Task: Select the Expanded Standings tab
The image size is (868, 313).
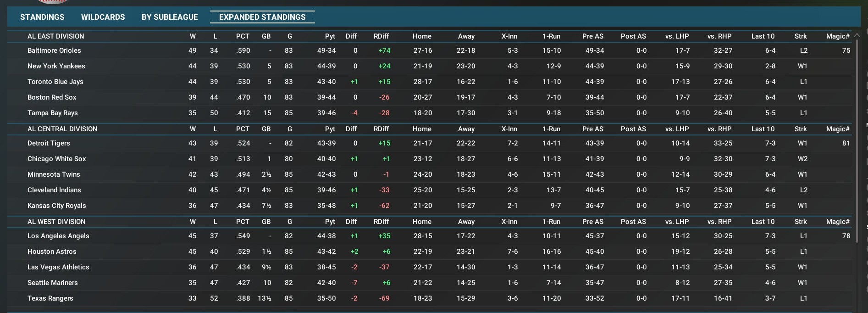Action: pos(262,17)
